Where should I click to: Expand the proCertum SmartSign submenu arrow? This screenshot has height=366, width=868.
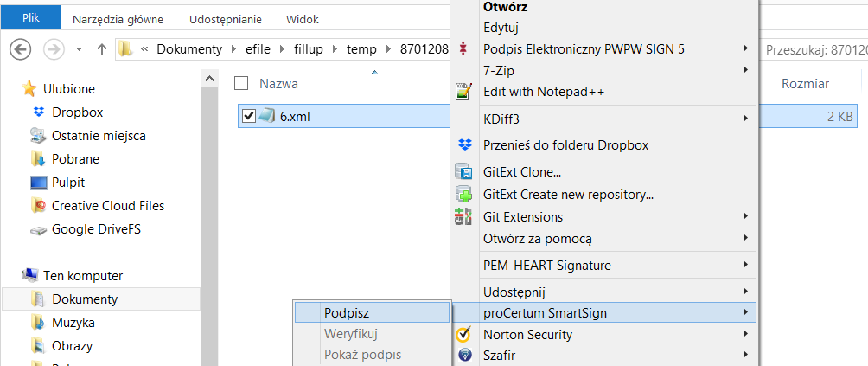point(745,313)
